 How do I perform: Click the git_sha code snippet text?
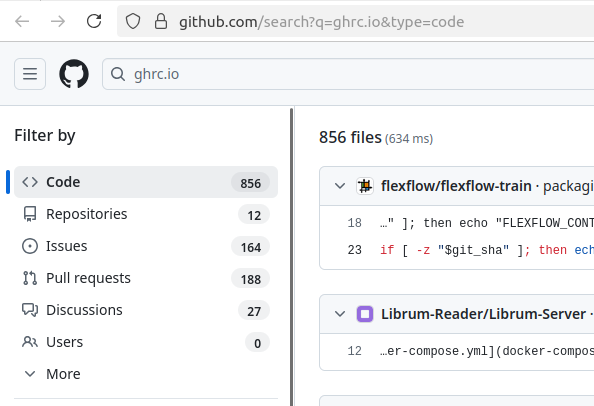tap(487, 250)
